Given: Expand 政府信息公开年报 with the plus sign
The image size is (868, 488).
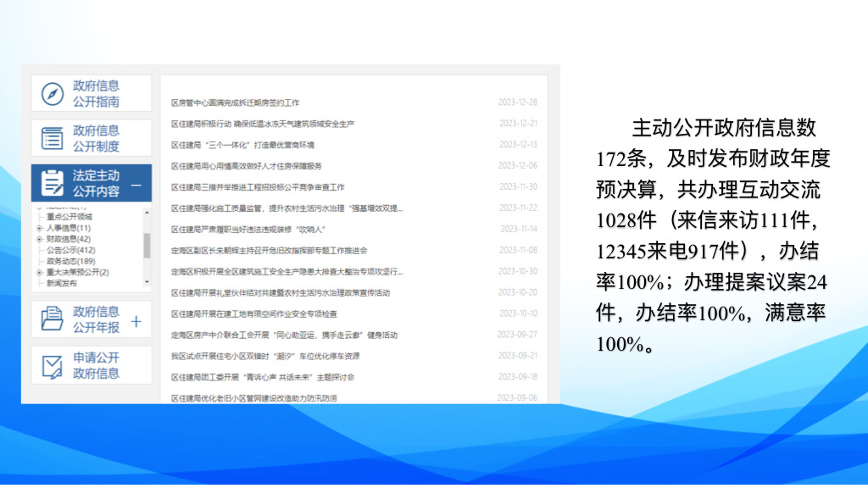Looking at the screenshot, I should coord(136,320).
